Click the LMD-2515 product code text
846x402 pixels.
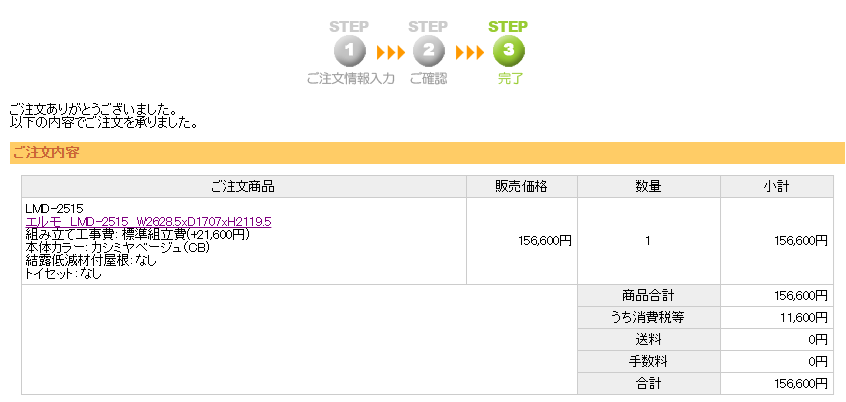(x=54, y=208)
